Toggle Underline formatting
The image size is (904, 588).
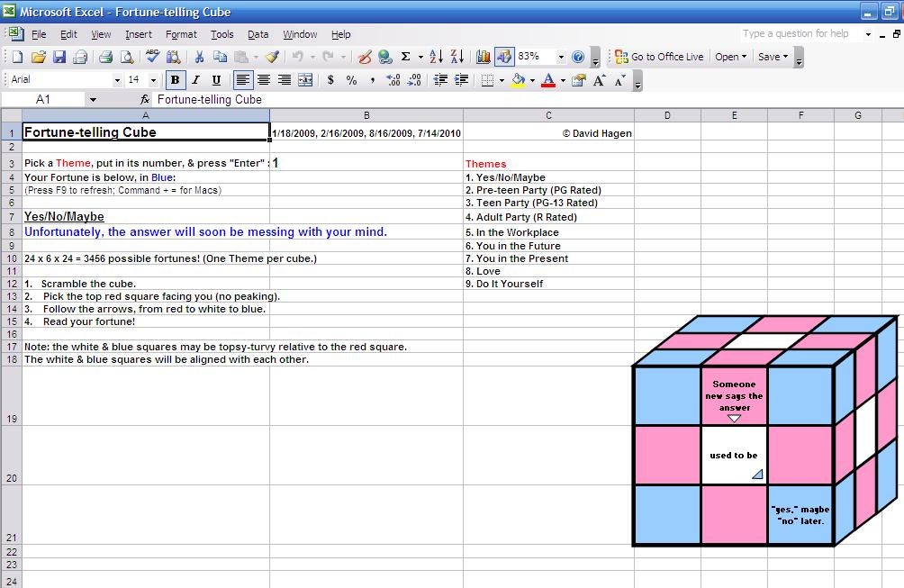[216, 80]
